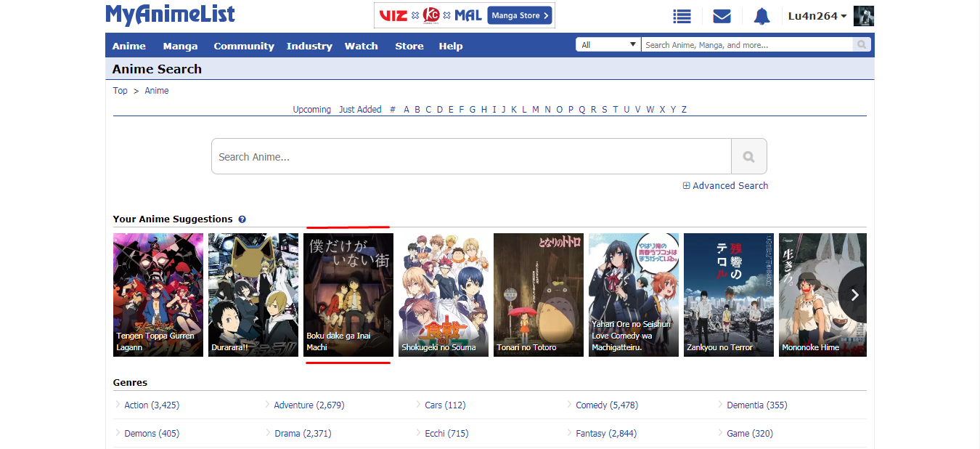
Task: Open Tonari no Totoro thumbnail
Action: point(539,295)
